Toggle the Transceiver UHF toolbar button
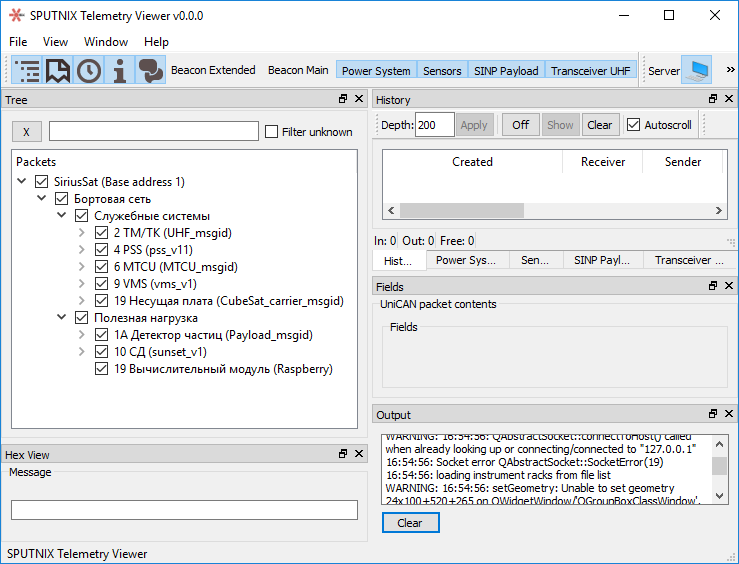The width and height of the screenshot is (739, 564). click(591, 71)
